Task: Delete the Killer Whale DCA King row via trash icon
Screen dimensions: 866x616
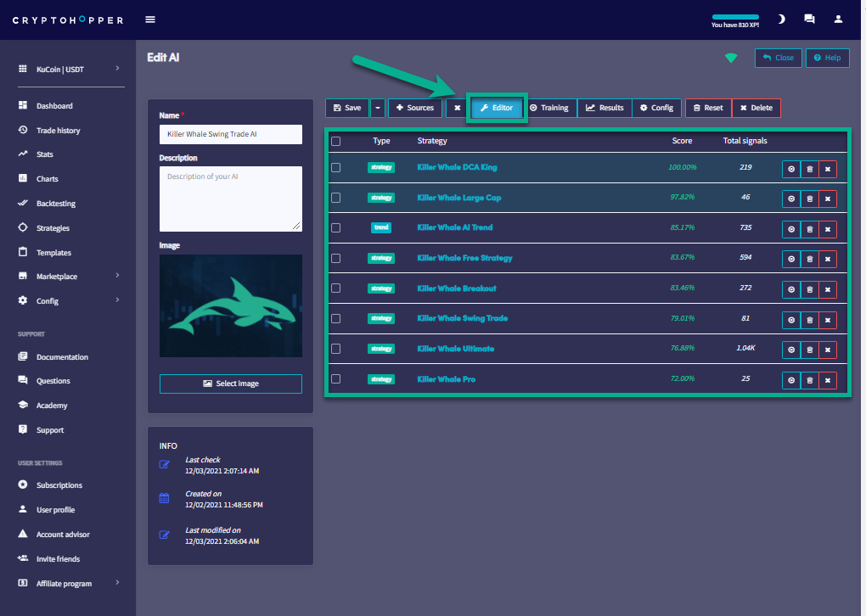Action: click(809, 168)
